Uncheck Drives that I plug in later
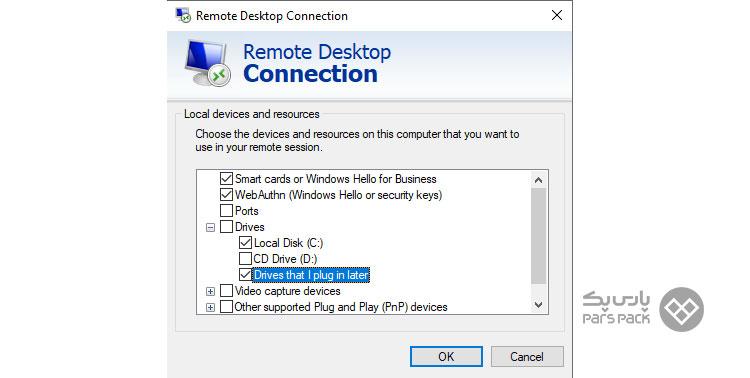Image resolution: width=750 pixels, height=378 pixels. tap(245, 275)
